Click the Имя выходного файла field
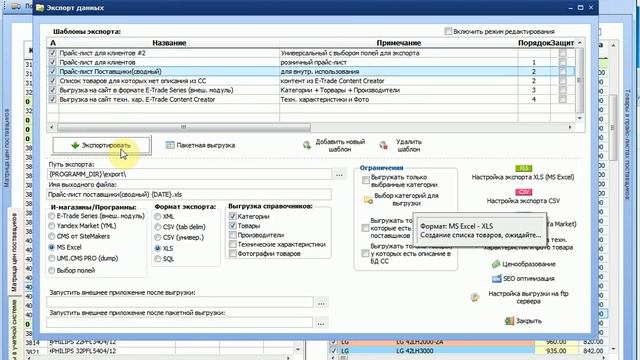The width and height of the screenshot is (640, 360). (x=189, y=195)
